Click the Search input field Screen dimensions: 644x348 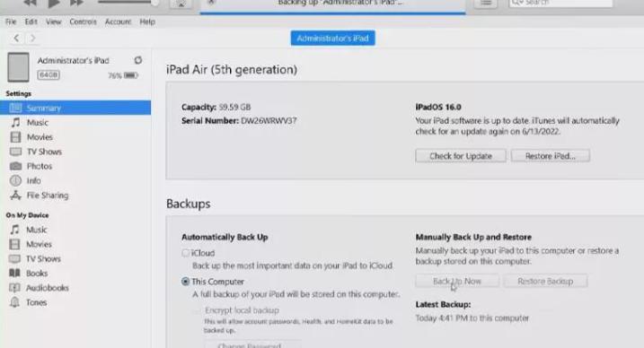pyautogui.click(x=560, y=3)
